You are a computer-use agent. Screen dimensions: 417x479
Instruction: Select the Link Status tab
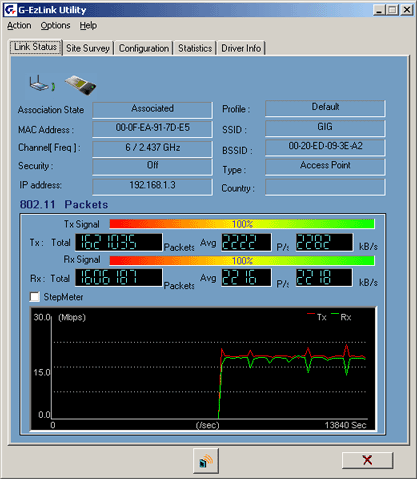[x=35, y=47]
